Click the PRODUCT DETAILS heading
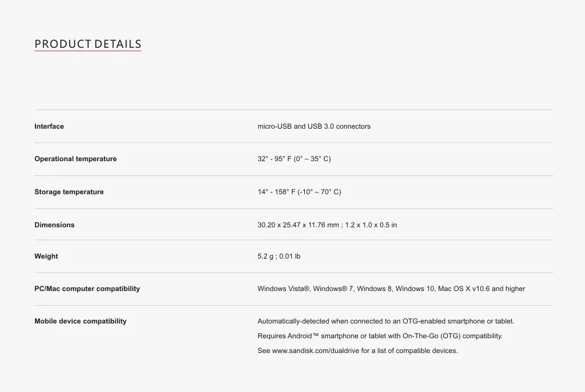The height and width of the screenshot is (392, 585). click(87, 44)
